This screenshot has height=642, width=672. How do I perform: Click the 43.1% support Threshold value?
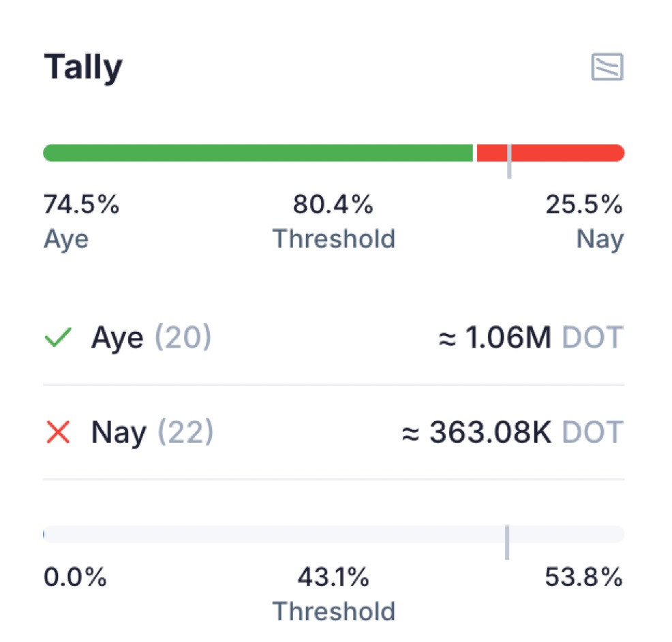click(333, 577)
